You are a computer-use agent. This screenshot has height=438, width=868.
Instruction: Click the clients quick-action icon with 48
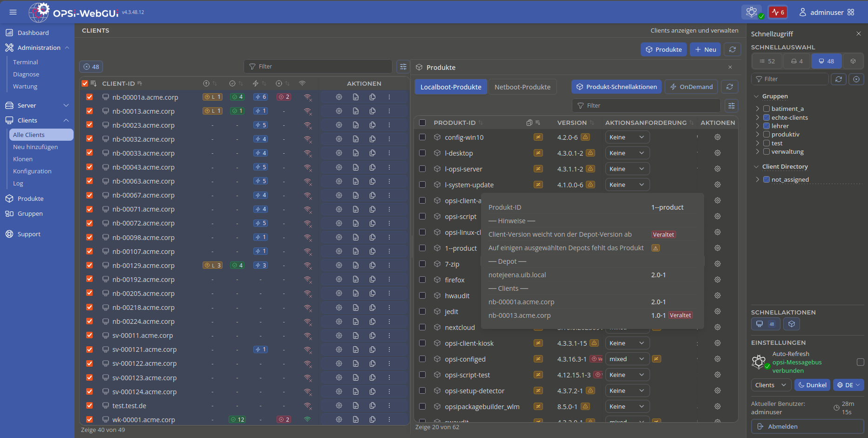coord(766,324)
